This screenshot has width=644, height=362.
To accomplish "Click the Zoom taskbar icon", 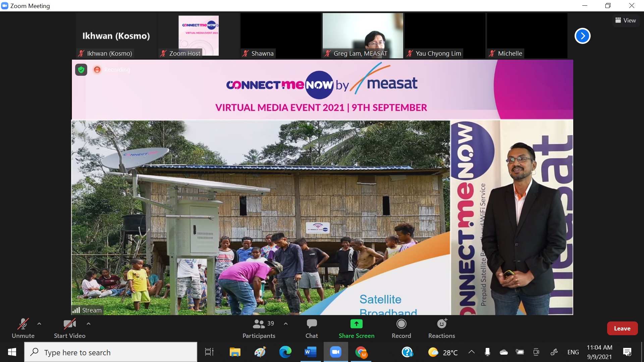I will coord(335,352).
